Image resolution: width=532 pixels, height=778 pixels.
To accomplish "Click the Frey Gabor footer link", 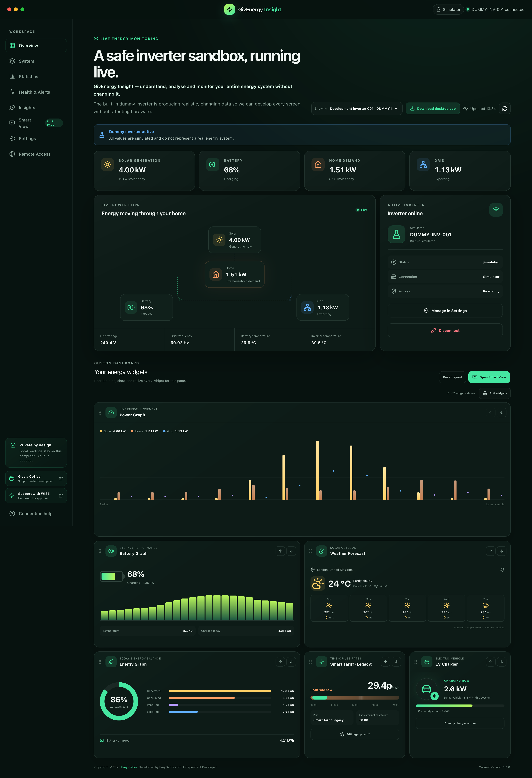I will pos(129,767).
